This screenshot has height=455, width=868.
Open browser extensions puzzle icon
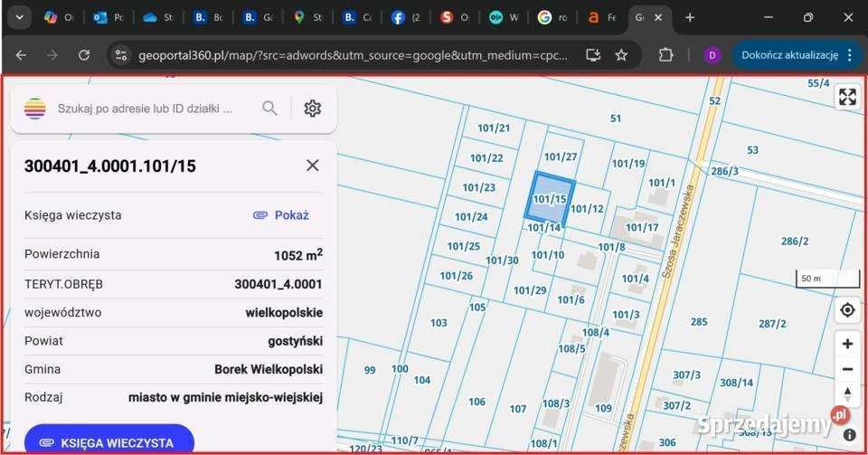(665, 55)
